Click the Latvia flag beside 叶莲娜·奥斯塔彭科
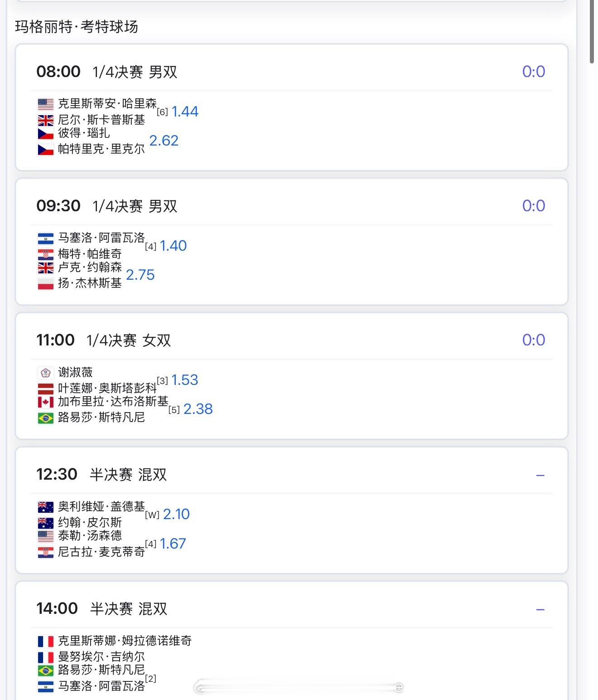This screenshot has height=700, width=598. pos(45,389)
